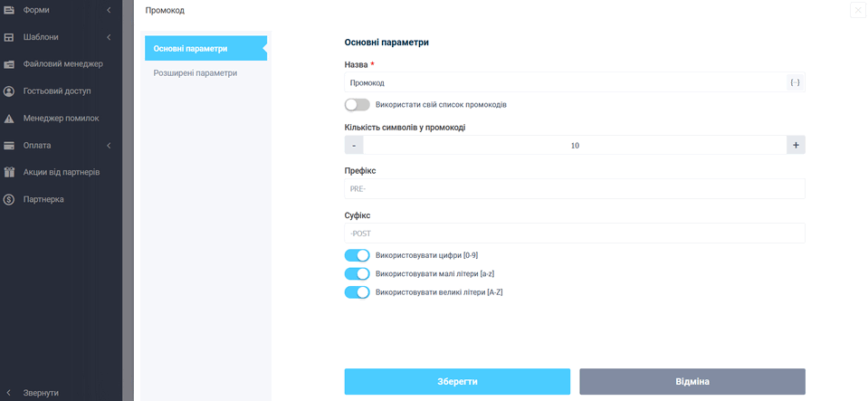This screenshot has width=868, height=401.
Task: Disable use digits [0-9] toggle
Action: pos(357,255)
